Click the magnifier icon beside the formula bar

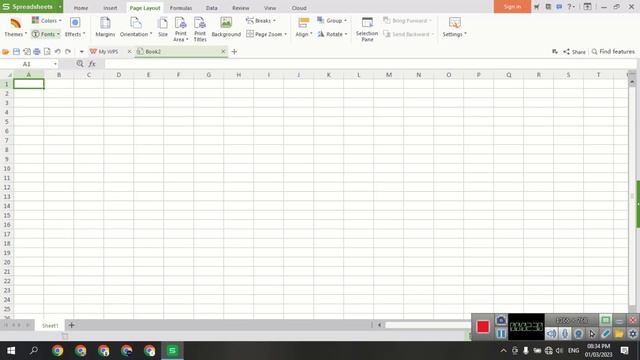(80, 64)
